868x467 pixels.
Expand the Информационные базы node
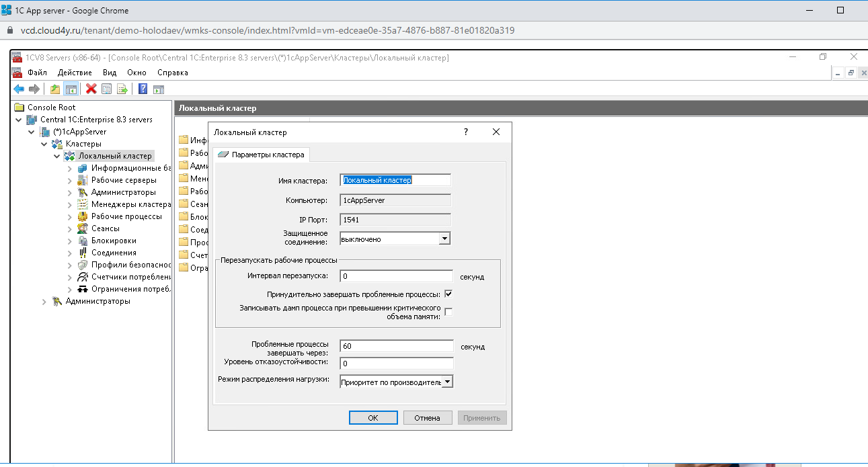70,168
